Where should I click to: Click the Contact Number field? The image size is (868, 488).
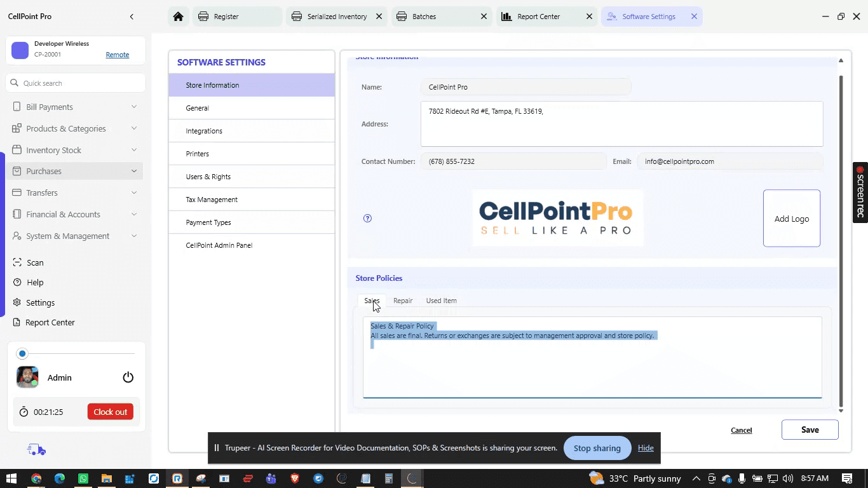[513, 161]
